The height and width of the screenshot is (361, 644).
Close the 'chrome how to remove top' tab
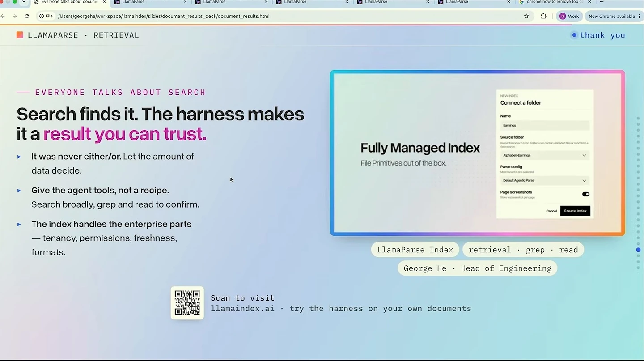[589, 2]
